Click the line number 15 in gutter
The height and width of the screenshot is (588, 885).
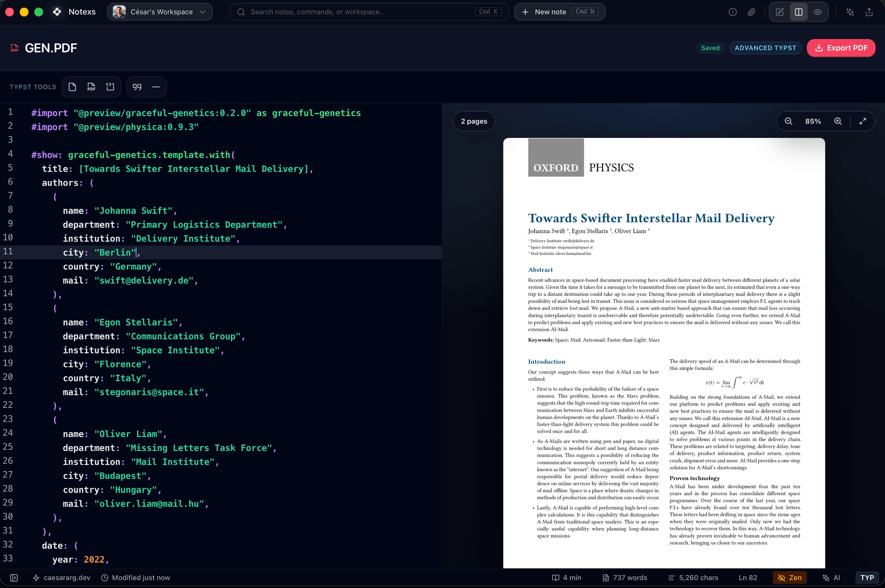8,307
